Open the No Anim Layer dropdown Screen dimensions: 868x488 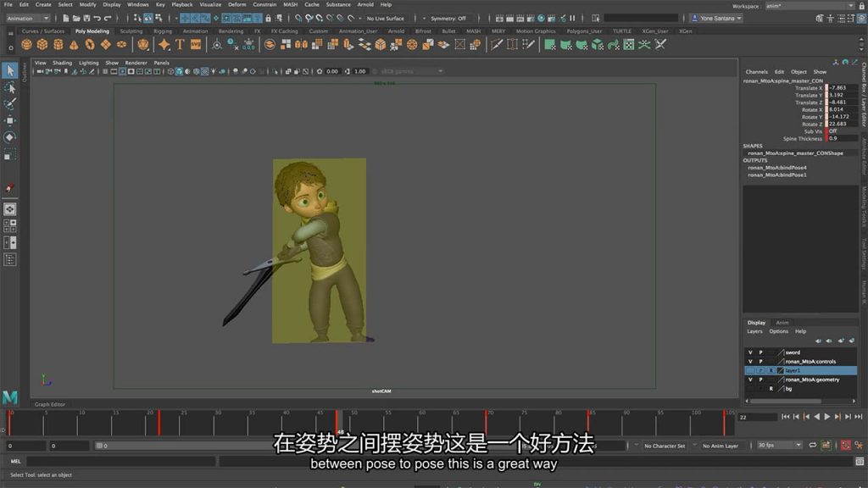(721, 446)
